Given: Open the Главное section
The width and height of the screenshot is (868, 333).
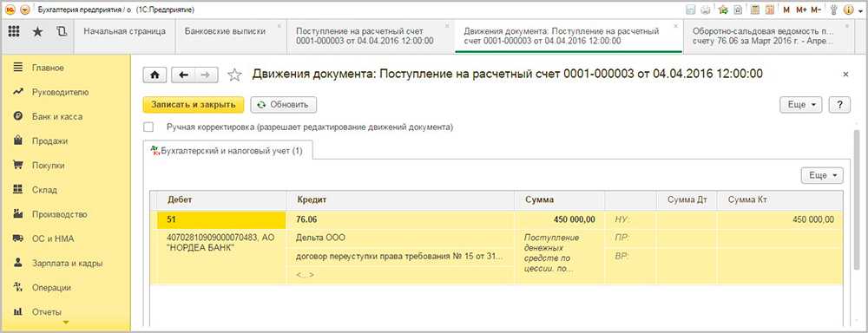Looking at the screenshot, I should point(65,68).
